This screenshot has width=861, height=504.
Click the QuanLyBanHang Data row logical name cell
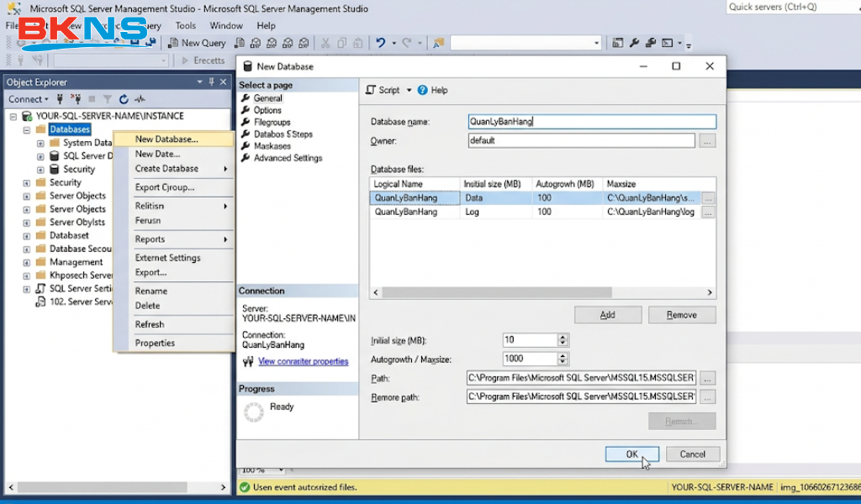(x=415, y=198)
